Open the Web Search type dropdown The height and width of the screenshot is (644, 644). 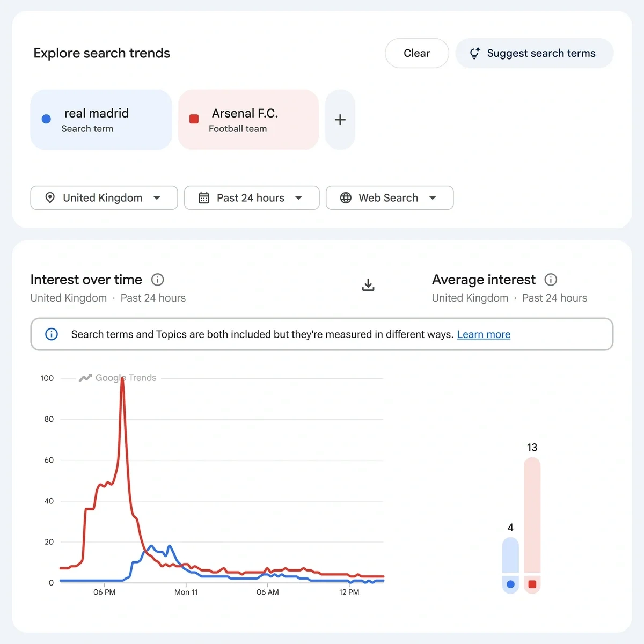pos(390,198)
